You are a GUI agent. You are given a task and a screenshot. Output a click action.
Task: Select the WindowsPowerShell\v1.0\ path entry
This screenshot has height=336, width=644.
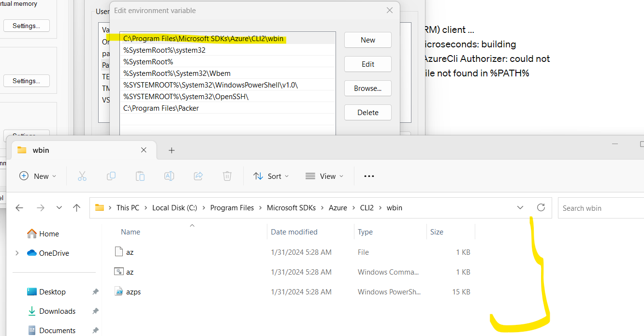(x=228, y=85)
